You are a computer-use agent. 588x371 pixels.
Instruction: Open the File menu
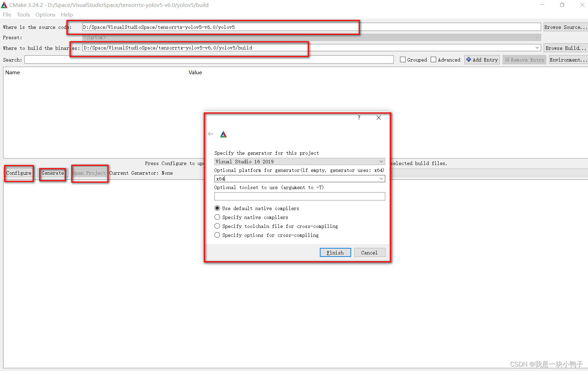pyautogui.click(x=7, y=14)
